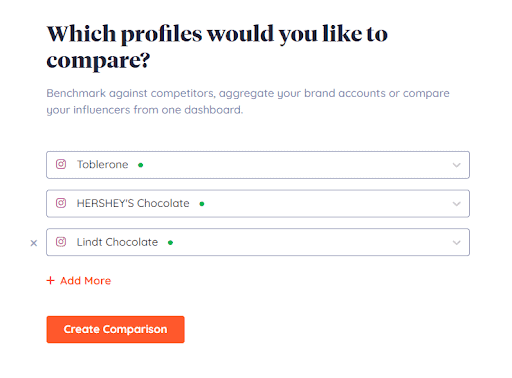Select the Toblerone profile name text
The width and height of the screenshot is (512, 378).
(102, 164)
